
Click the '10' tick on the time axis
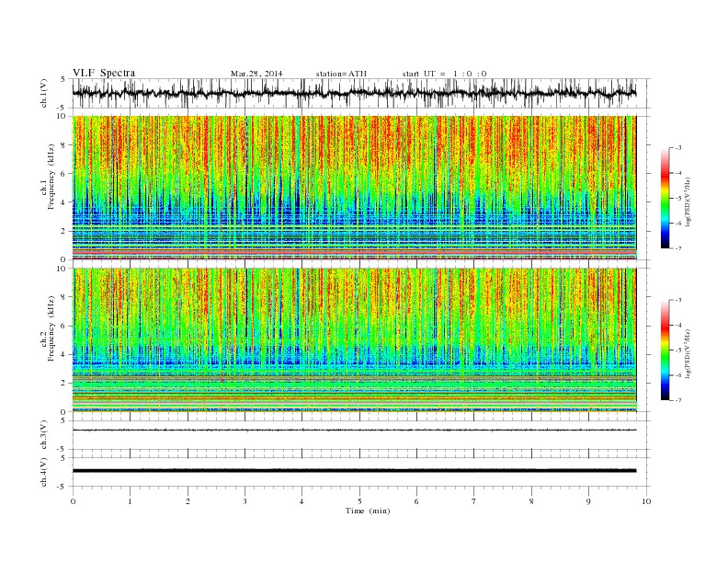(646, 501)
